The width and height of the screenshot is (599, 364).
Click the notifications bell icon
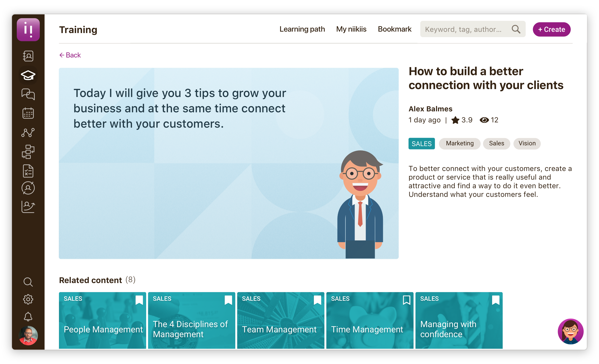click(28, 317)
